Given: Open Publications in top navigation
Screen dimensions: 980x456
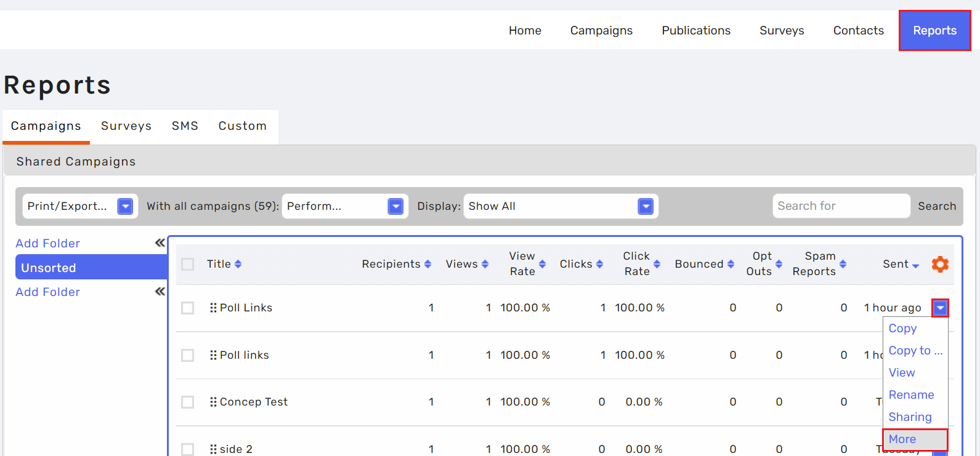Looking at the screenshot, I should (x=696, y=30).
